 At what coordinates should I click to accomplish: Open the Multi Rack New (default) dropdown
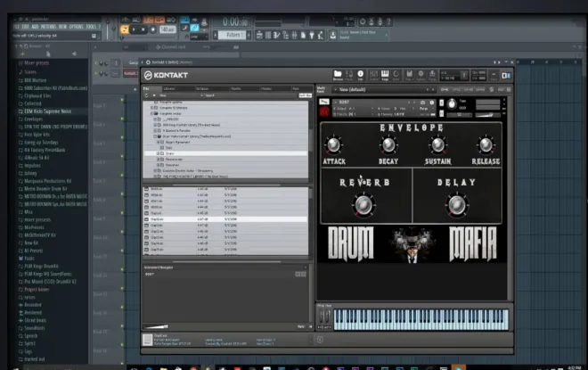[x=385, y=90]
